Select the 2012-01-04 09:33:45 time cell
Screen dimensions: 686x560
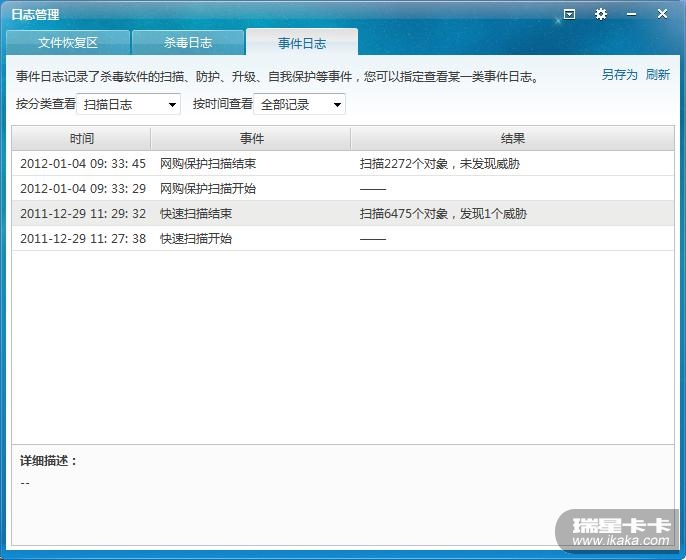[x=83, y=164]
